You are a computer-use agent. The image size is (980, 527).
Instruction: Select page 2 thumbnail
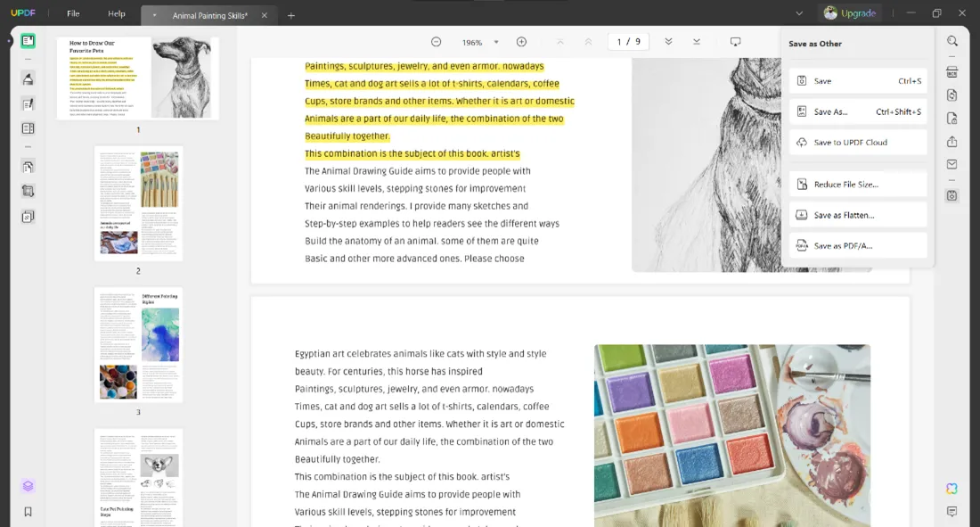(138, 203)
